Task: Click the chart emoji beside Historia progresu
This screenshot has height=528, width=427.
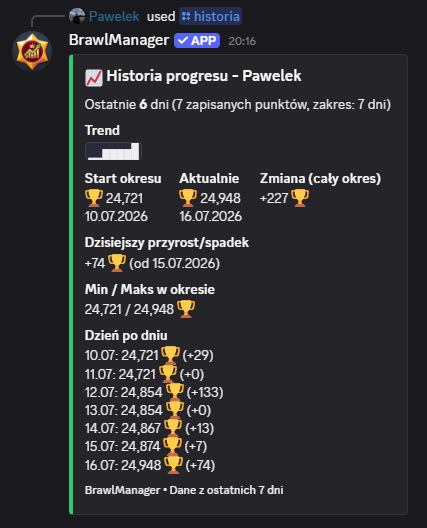Action: (94, 78)
